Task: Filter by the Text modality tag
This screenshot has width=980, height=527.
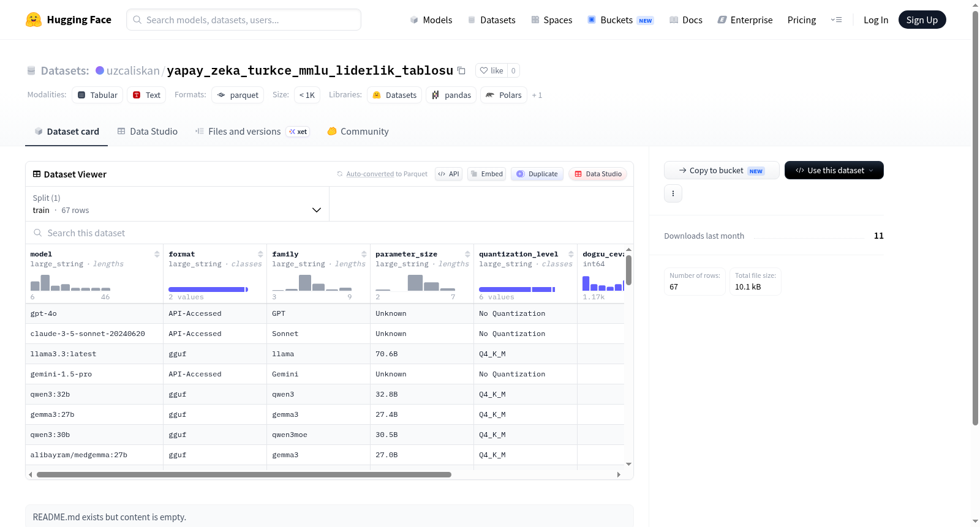Action: click(146, 95)
